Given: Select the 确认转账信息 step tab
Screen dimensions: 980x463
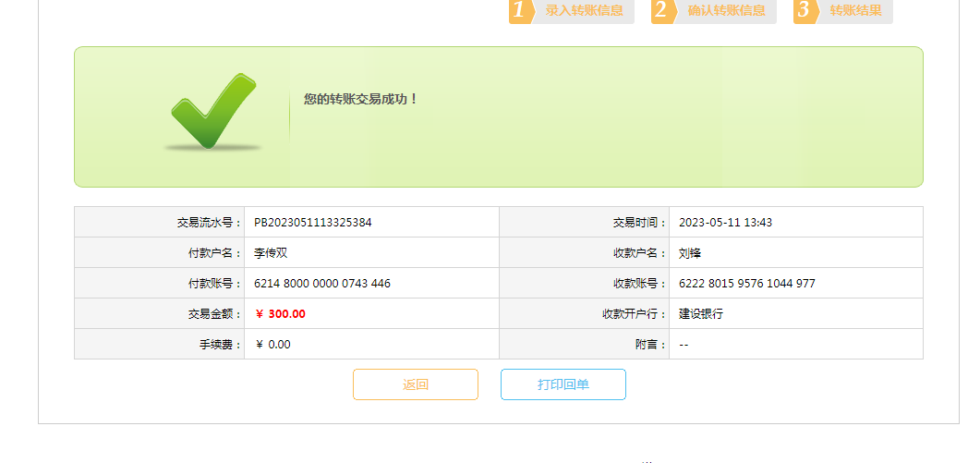Looking at the screenshot, I should click(x=726, y=11).
